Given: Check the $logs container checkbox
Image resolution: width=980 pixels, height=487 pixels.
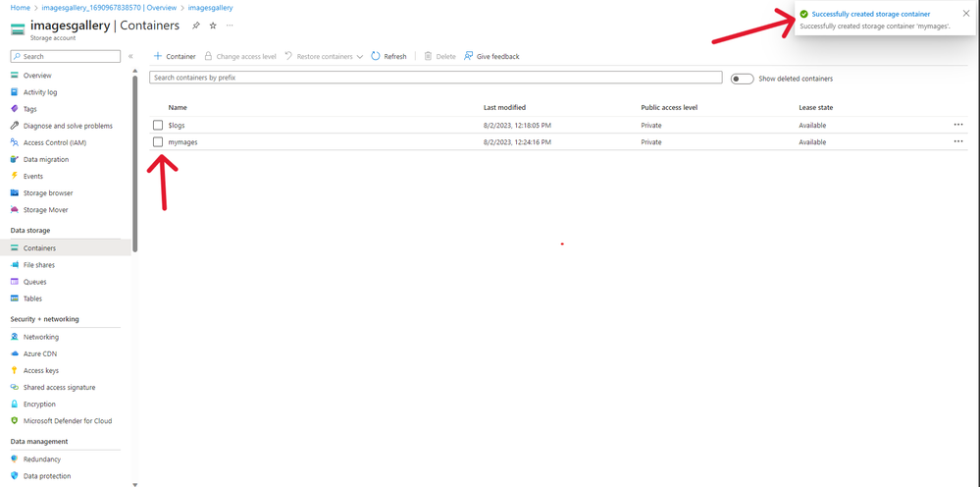Looking at the screenshot, I should click(x=158, y=125).
